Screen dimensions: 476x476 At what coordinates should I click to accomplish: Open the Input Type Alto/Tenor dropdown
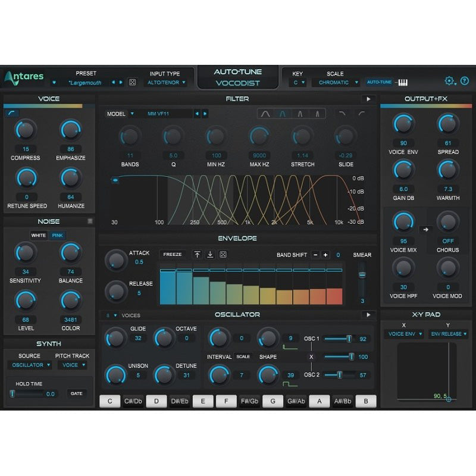pyautogui.click(x=166, y=83)
